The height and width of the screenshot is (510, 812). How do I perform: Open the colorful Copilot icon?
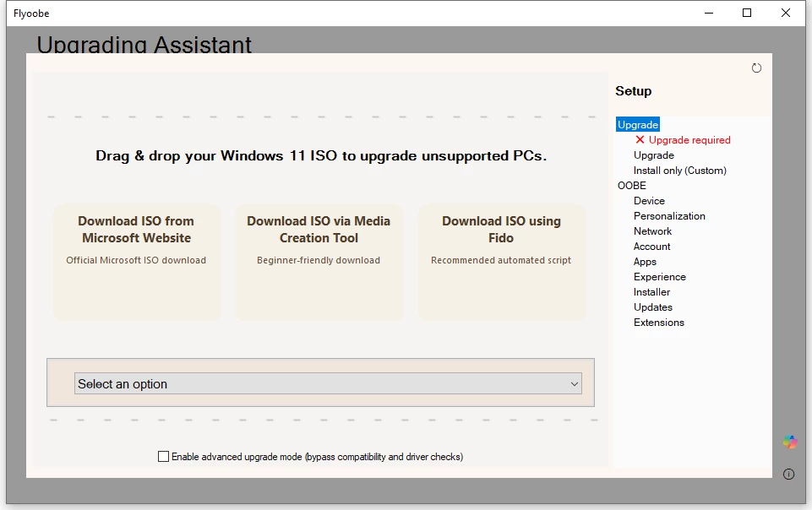[789, 442]
